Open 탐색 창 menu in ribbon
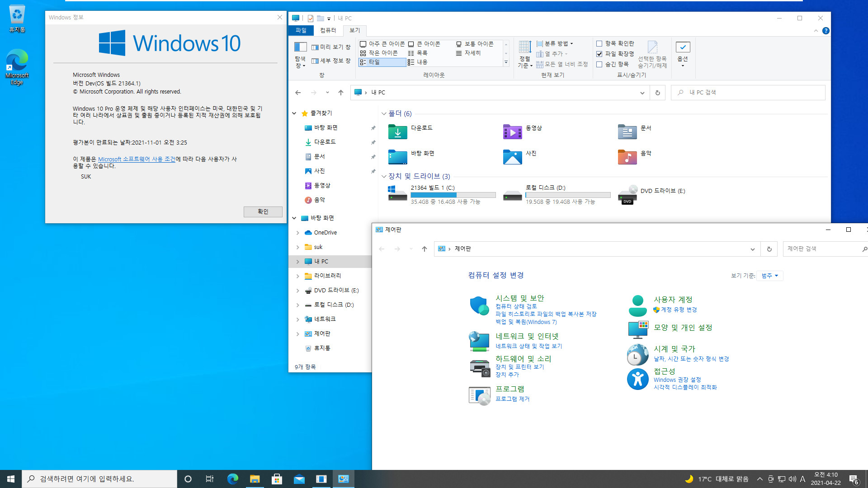 [x=300, y=55]
